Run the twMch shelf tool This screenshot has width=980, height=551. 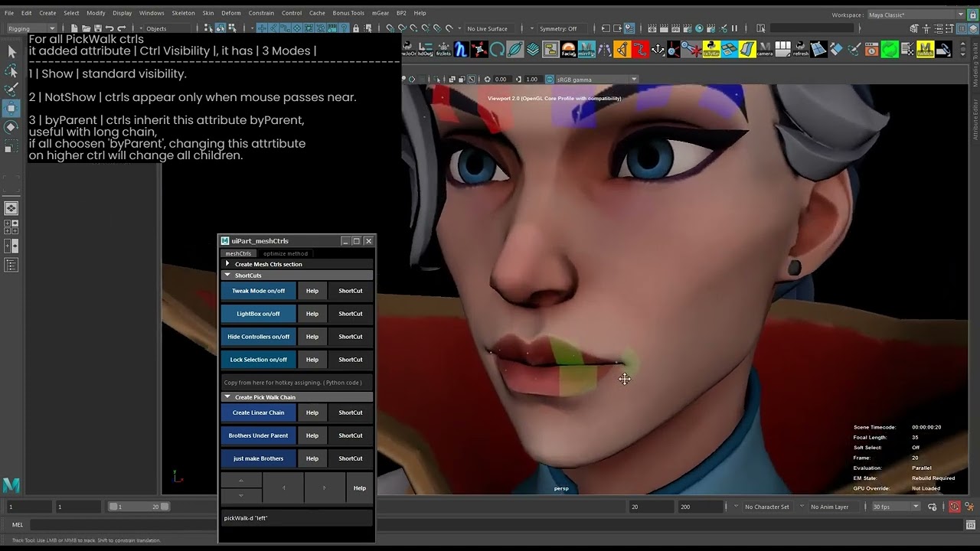pos(925,50)
